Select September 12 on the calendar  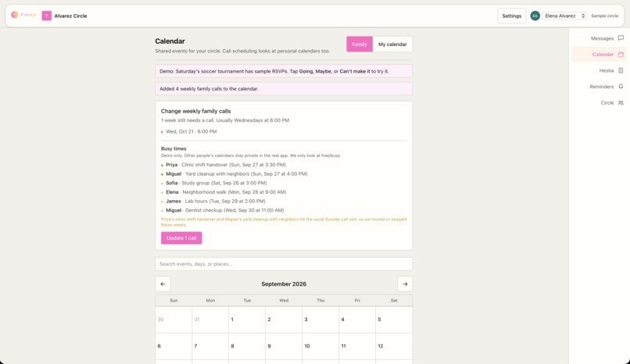pyautogui.click(x=394, y=346)
